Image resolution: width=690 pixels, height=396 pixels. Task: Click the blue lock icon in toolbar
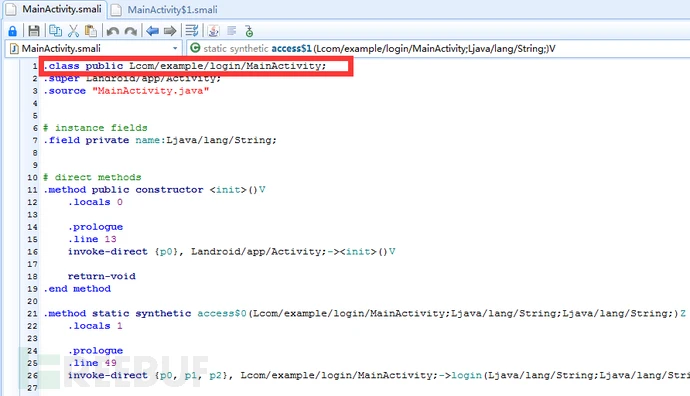12,31
